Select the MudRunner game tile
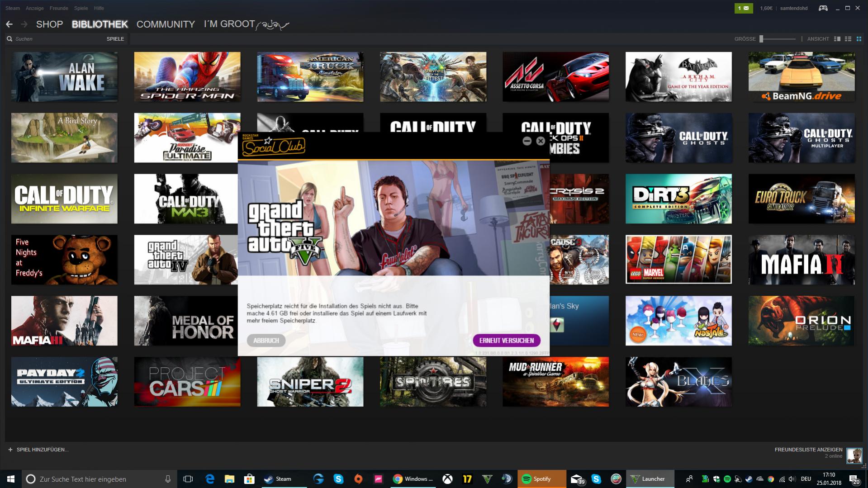The image size is (868, 488). click(555, 382)
